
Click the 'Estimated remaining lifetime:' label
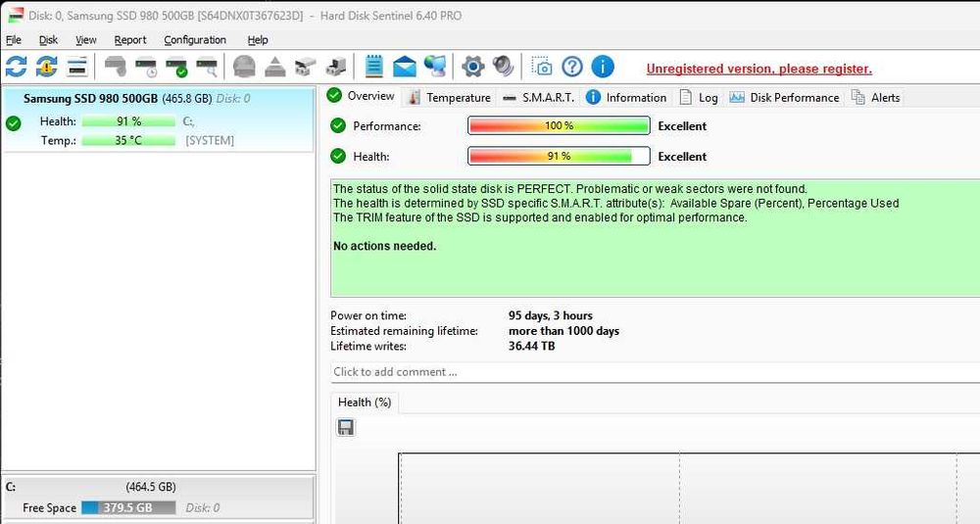click(x=405, y=331)
